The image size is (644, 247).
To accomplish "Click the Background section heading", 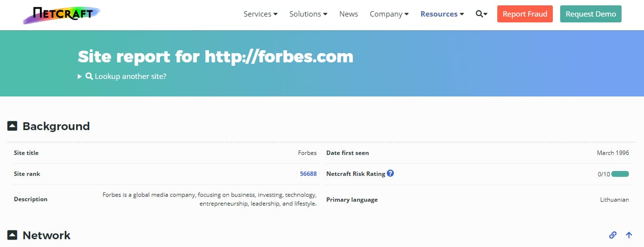I will click(56, 126).
